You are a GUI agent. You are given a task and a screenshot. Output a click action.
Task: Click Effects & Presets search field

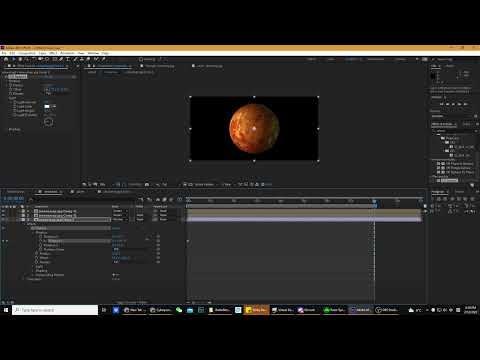tap(454, 131)
